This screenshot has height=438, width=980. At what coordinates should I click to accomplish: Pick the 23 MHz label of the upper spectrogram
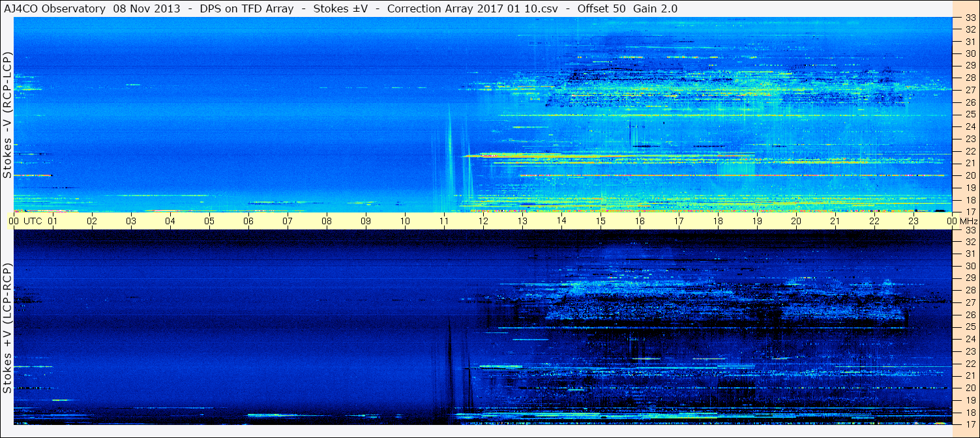[970, 139]
